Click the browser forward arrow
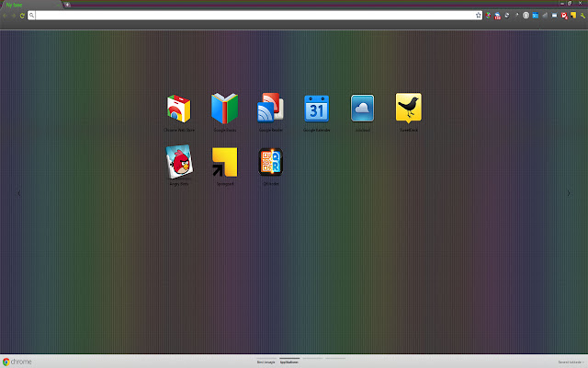The width and height of the screenshot is (588, 368). (14, 16)
